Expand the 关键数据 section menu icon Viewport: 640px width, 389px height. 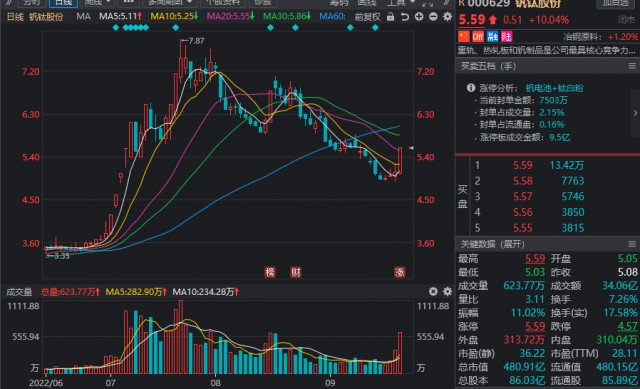(632, 244)
